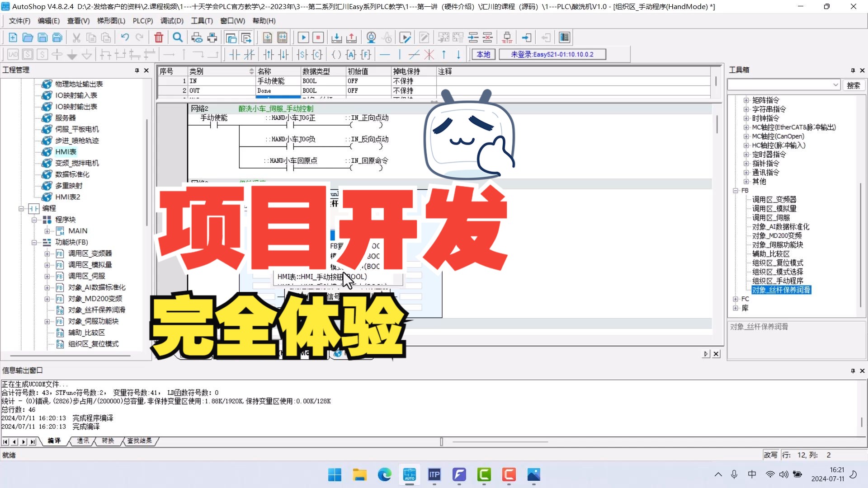This screenshot has height=488, width=868.
Task: Insert a normally open contact
Action: pyautogui.click(x=235, y=55)
